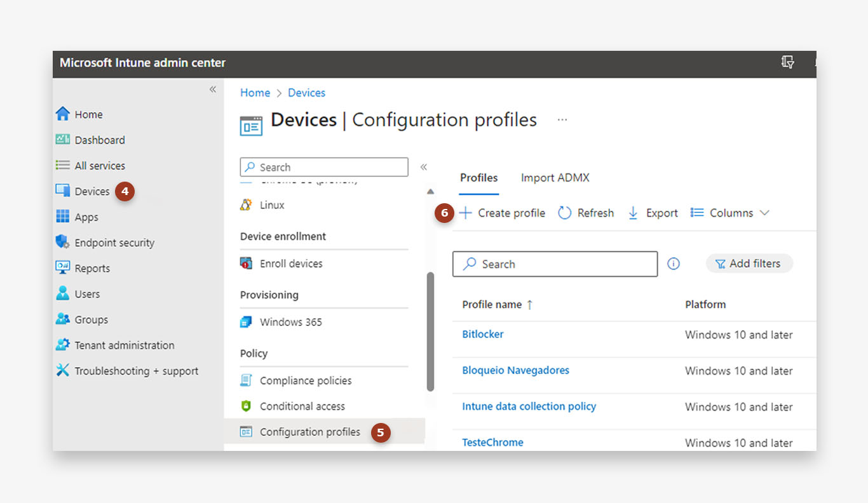The width and height of the screenshot is (868, 503).
Task: Click the Windows 365 icon
Action: pos(246,322)
